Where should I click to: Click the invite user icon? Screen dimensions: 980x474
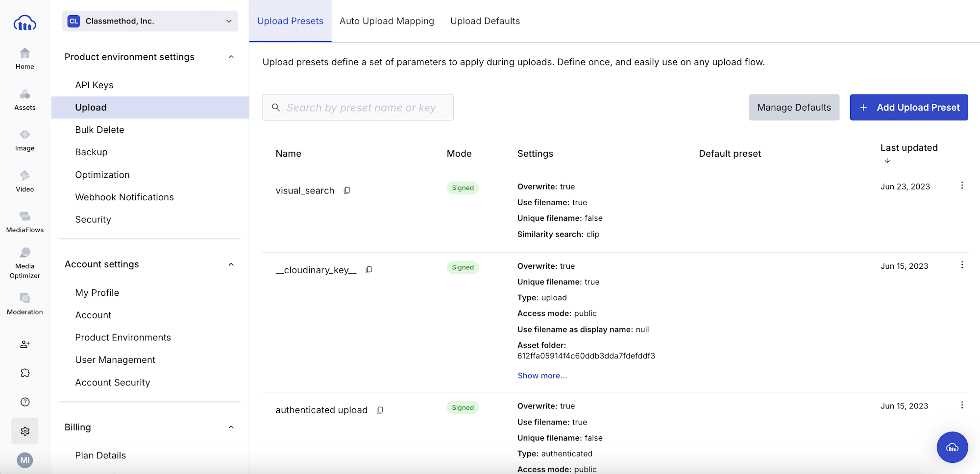click(25, 344)
